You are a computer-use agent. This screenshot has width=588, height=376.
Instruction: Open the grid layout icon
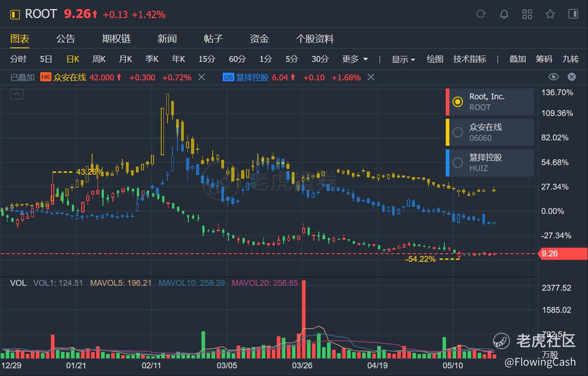pyautogui.click(x=527, y=14)
